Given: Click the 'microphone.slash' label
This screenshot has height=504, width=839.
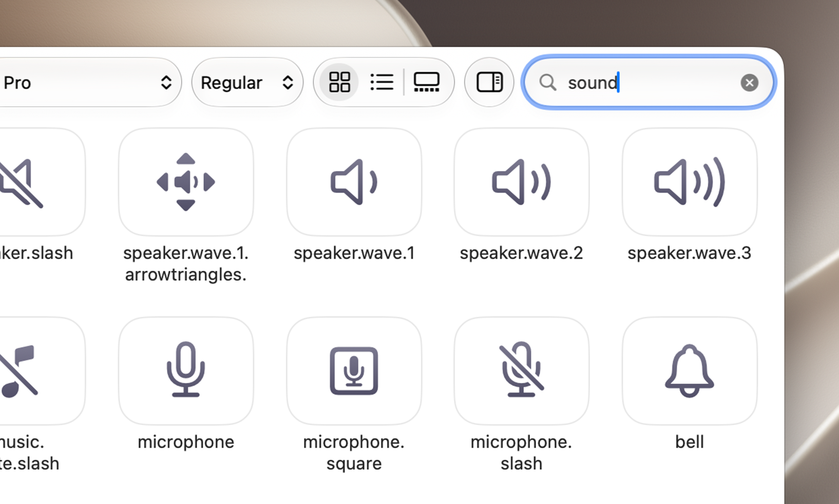Looking at the screenshot, I should (521, 453).
